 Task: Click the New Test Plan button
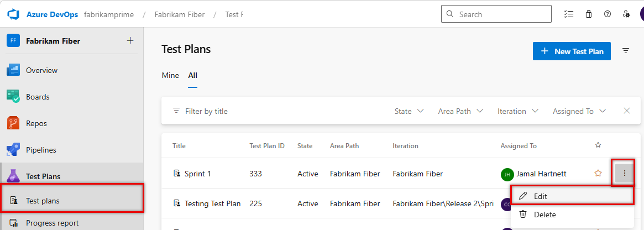(572, 51)
